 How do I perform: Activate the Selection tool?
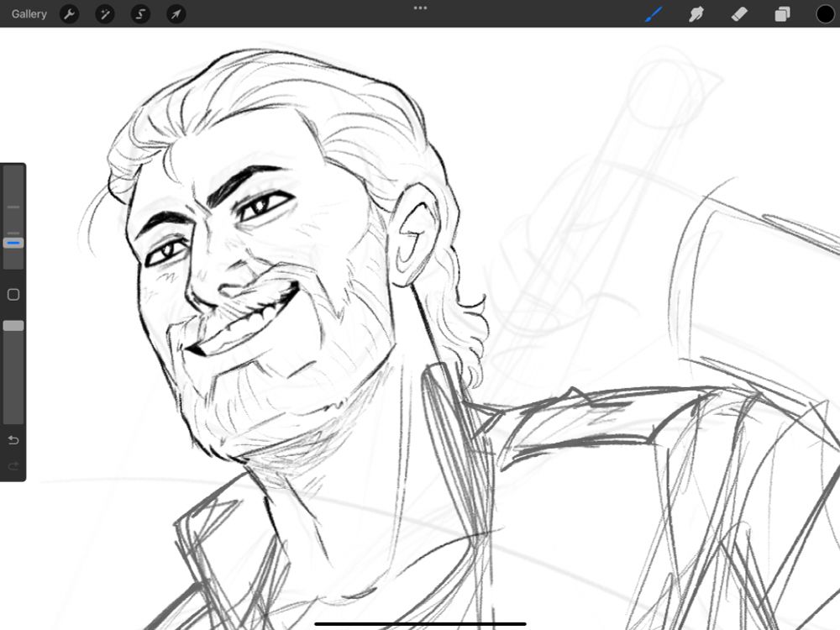pos(140,14)
